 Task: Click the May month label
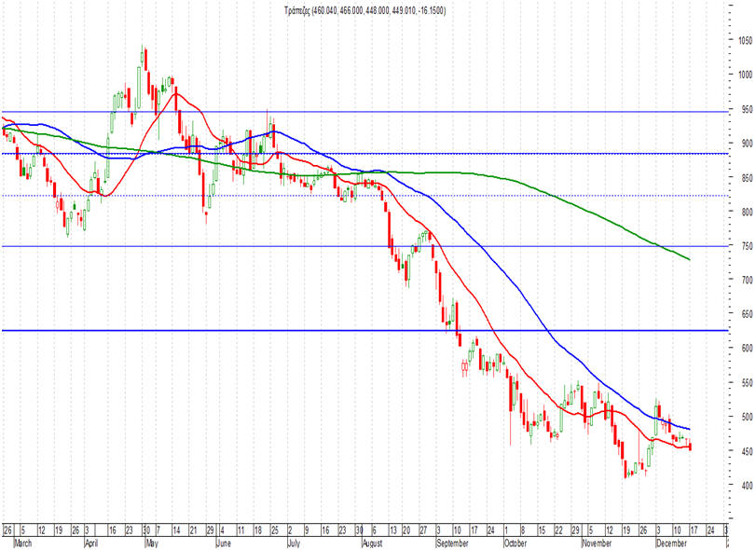(152, 543)
